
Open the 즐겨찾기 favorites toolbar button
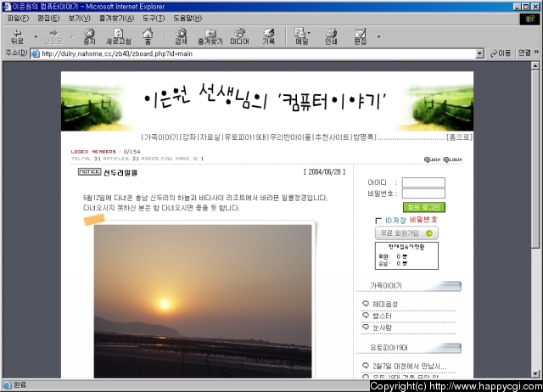[x=210, y=36]
